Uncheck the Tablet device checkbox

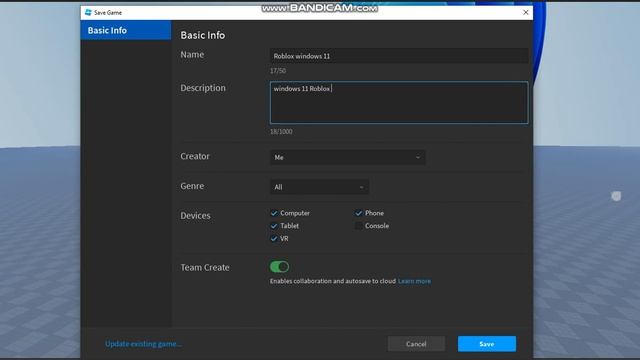274,226
